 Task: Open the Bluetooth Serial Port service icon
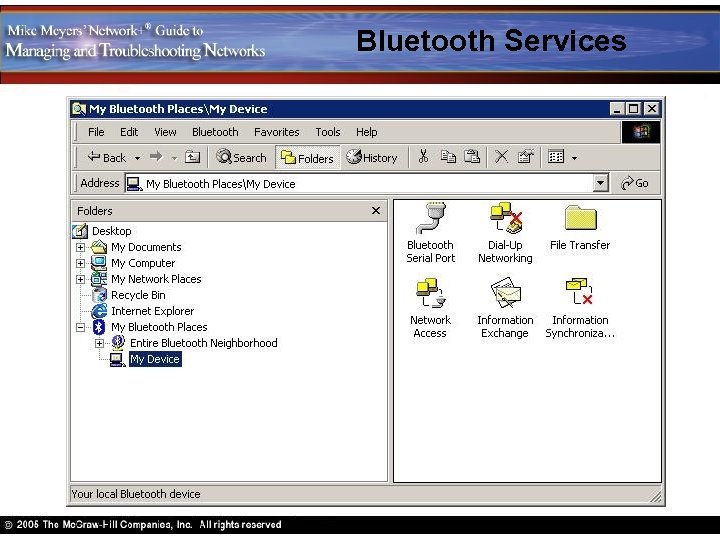[430, 219]
